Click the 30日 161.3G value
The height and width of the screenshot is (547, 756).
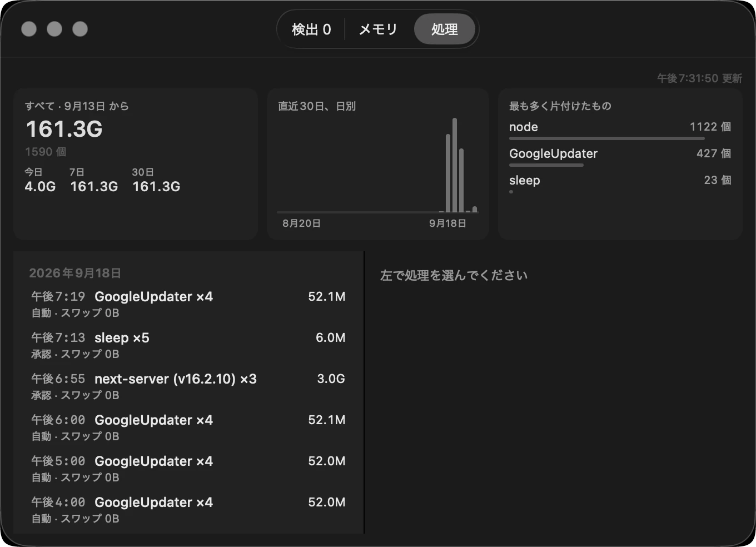pos(156,187)
